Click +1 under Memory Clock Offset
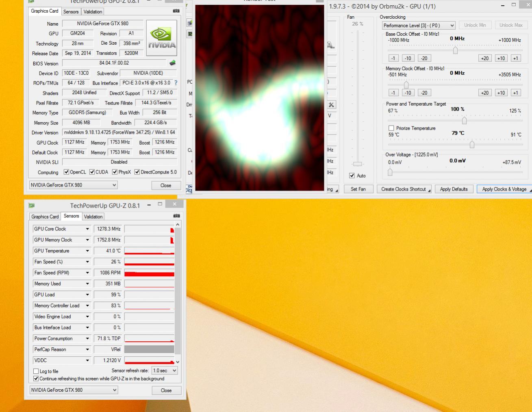The width and height of the screenshot is (532, 412). pyautogui.click(x=516, y=93)
